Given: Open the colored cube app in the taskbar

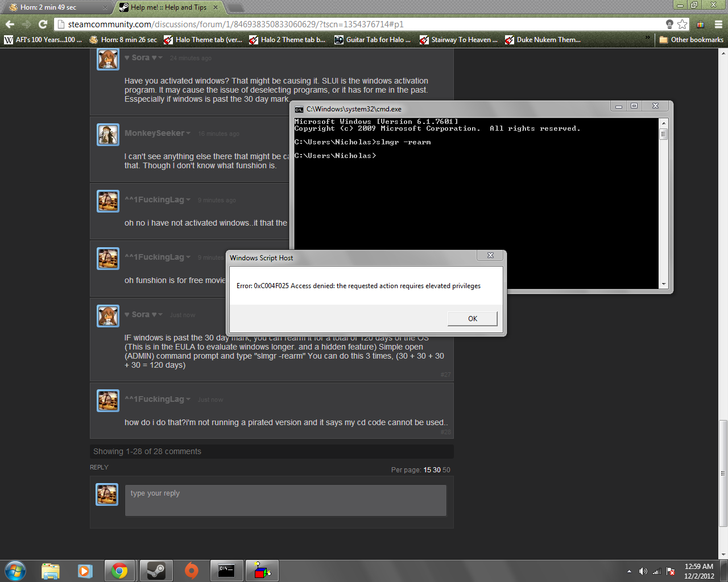Looking at the screenshot, I should pyautogui.click(x=262, y=571).
